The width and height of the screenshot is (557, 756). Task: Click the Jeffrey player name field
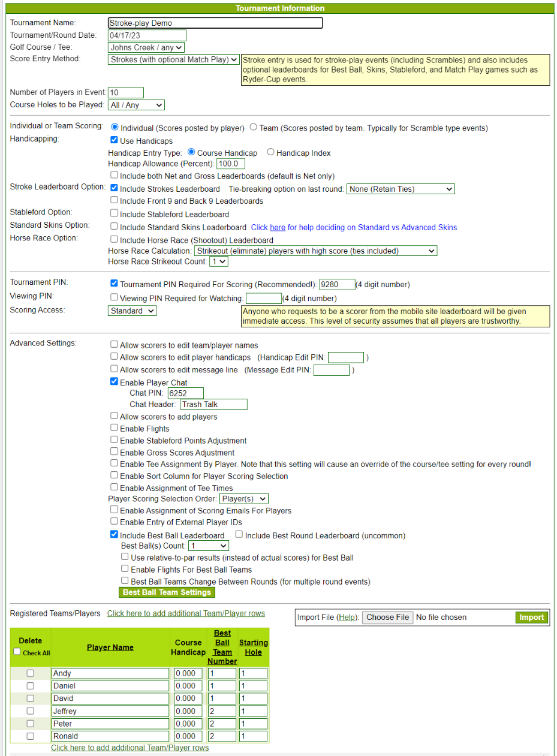pyautogui.click(x=110, y=711)
